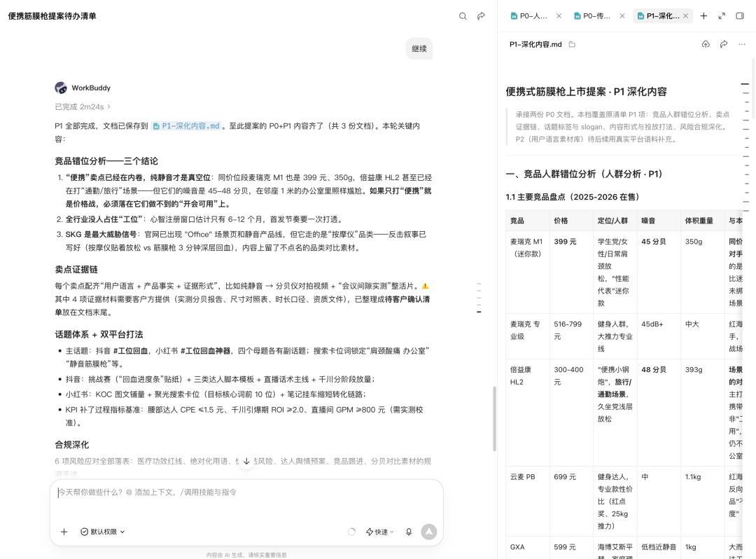The width and height of the screenshot is (756, 559).
Task: Open the 默认权限 dropdown
Action: (x=103, y=532)
